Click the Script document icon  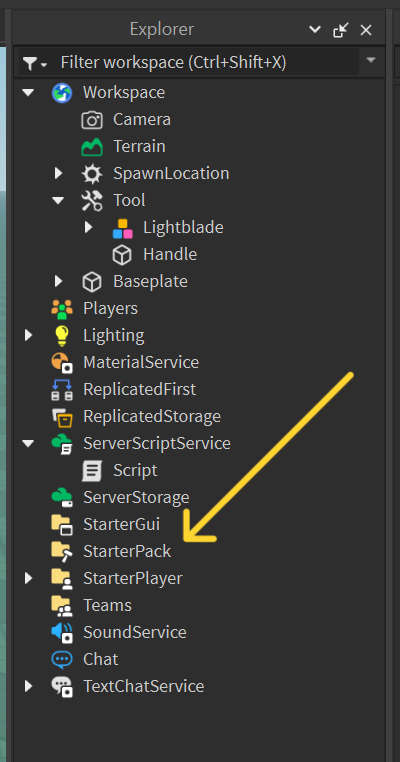click(x=92, y=470)
